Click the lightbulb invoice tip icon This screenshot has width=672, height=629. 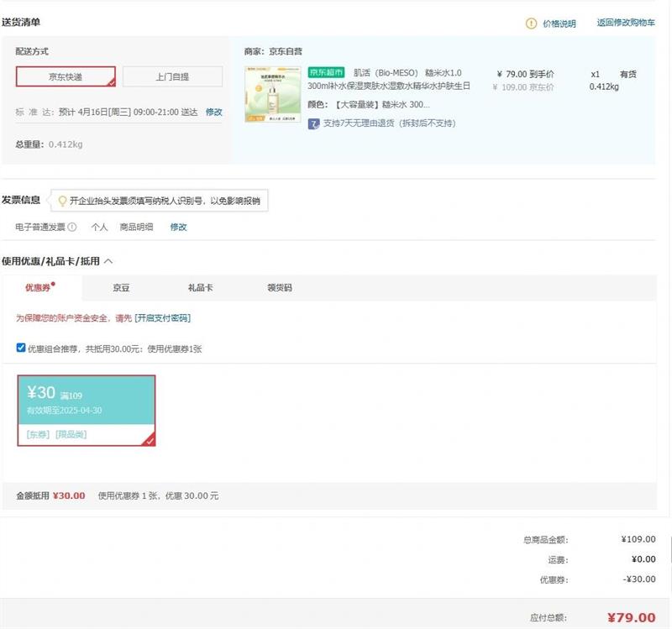61,201
